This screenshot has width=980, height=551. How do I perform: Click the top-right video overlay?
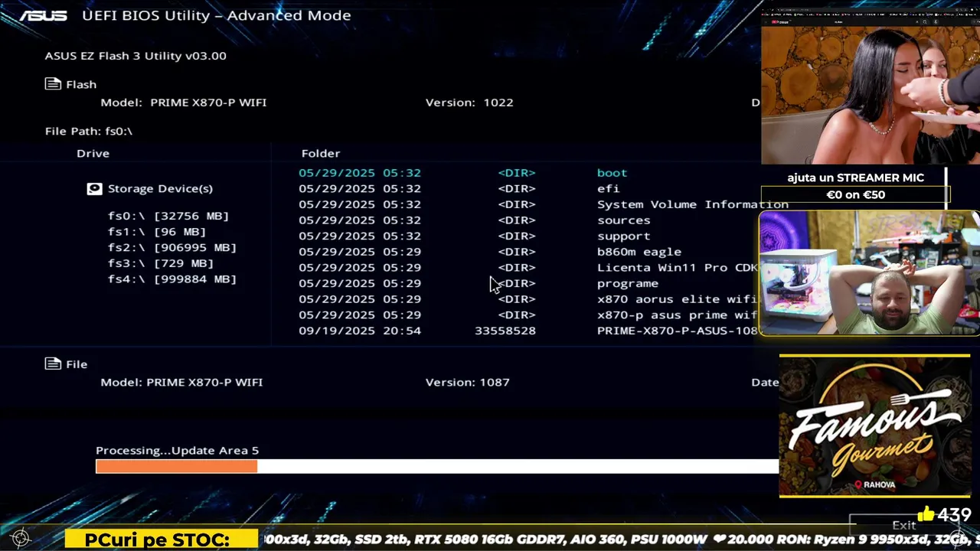click(x=871, y=86)
